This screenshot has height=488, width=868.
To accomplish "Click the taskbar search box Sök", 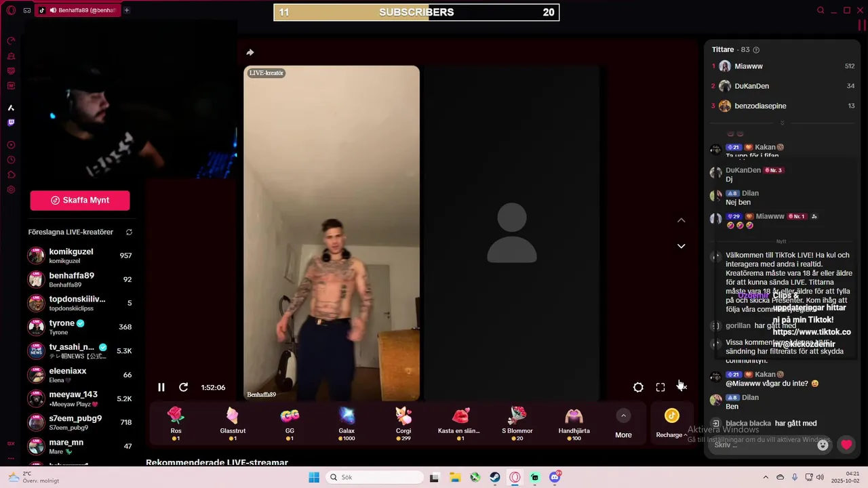I will 373,477.
